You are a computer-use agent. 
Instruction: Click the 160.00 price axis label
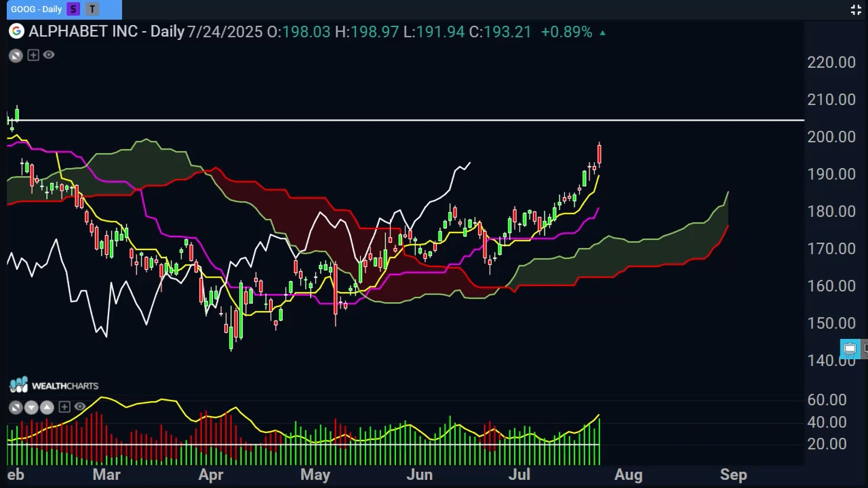[831, 286]
